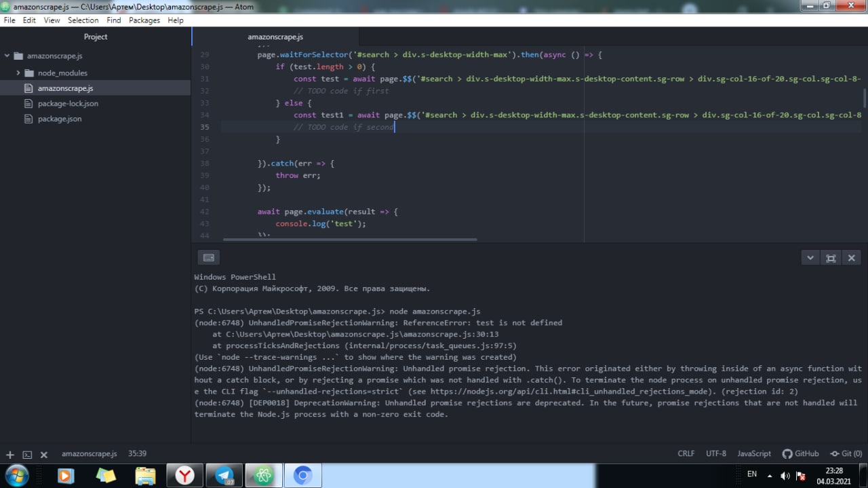Viewport: 868px width, 488px height.
Task: Open Telegram from the taskbar
Action: click(224, 476)
